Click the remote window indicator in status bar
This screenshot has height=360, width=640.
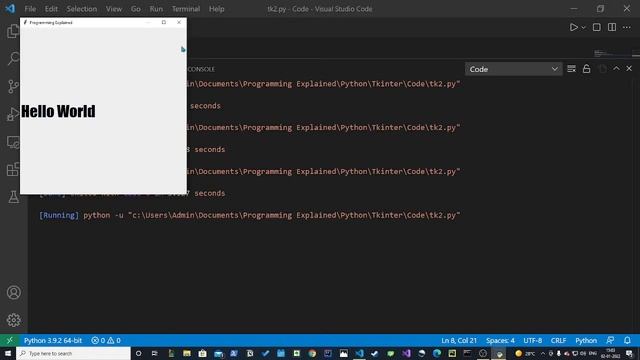tap(9, 340)
